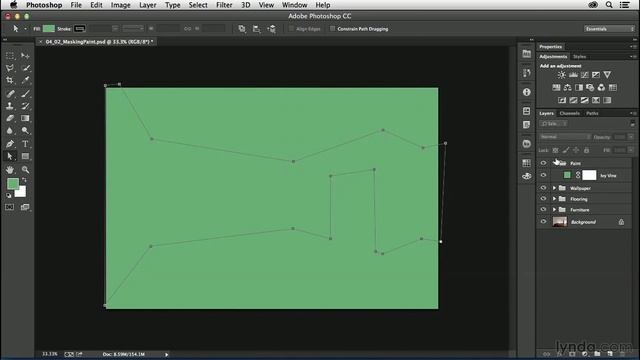Select the Gradient tool
The image size is (640, 360).
pyautogui.click(x=25, y=118)
